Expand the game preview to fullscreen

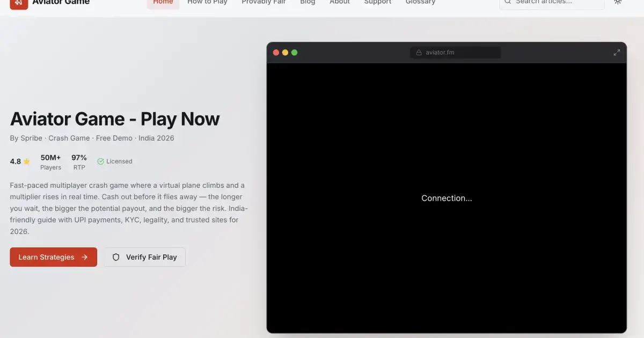(617, 53)
